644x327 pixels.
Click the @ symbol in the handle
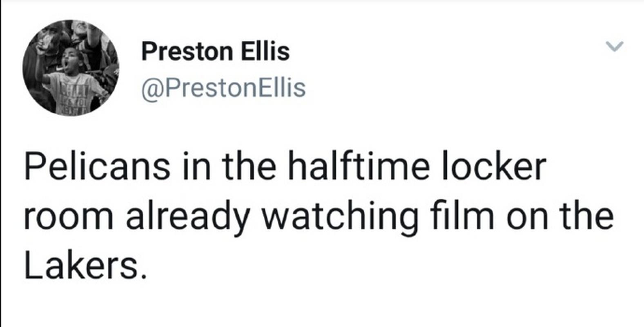pyautogui.click(x=150, y=88)
